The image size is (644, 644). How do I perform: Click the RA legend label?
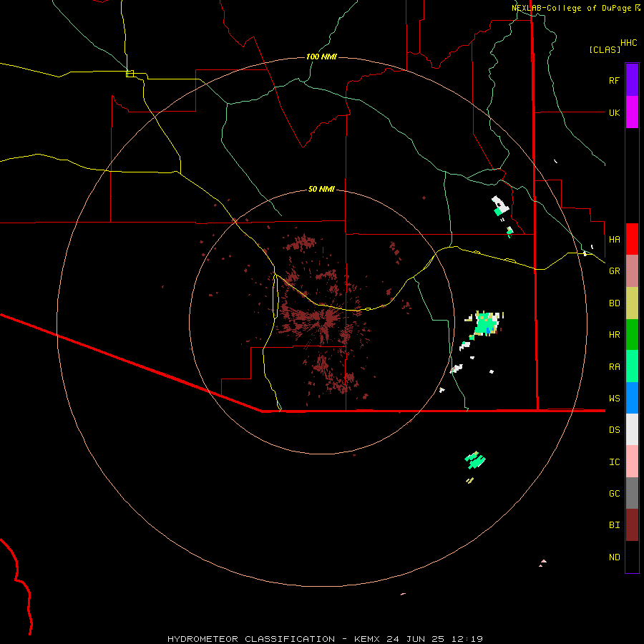pos(614,367)
